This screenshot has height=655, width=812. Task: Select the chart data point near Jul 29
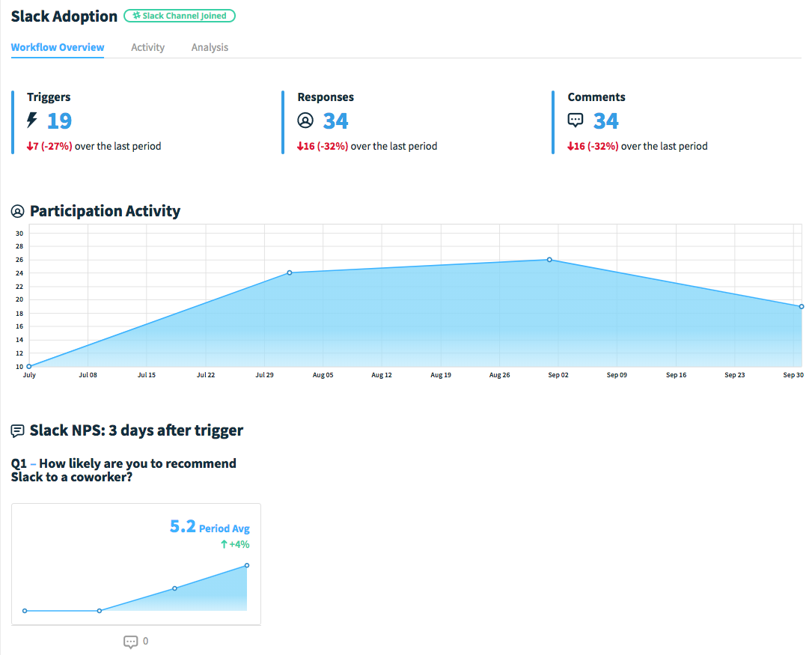290,272
